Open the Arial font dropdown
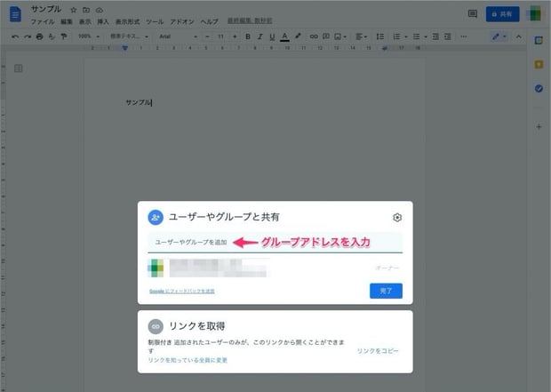Screen dimensions: 551x392 tap(178, 36)
